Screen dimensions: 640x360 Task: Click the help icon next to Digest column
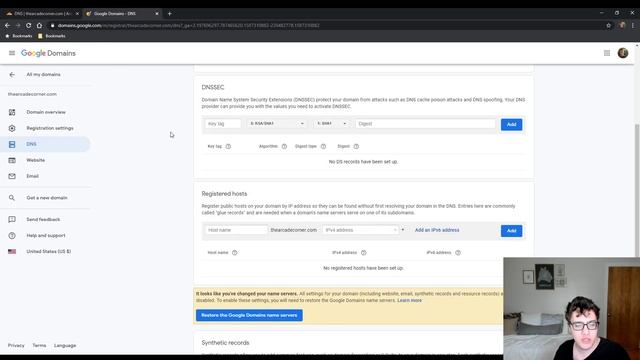click(x=356, y=146)
